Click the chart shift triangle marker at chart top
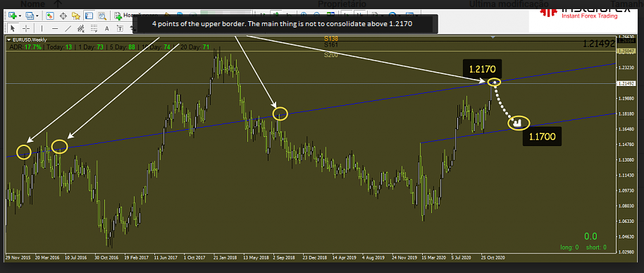The image size is (644, 273). 493,37
